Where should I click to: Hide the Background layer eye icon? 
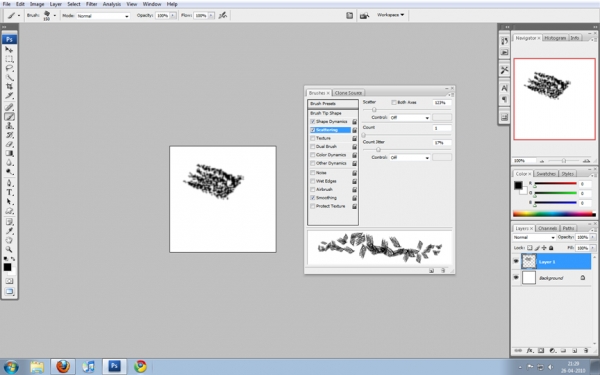pos(516,277)
